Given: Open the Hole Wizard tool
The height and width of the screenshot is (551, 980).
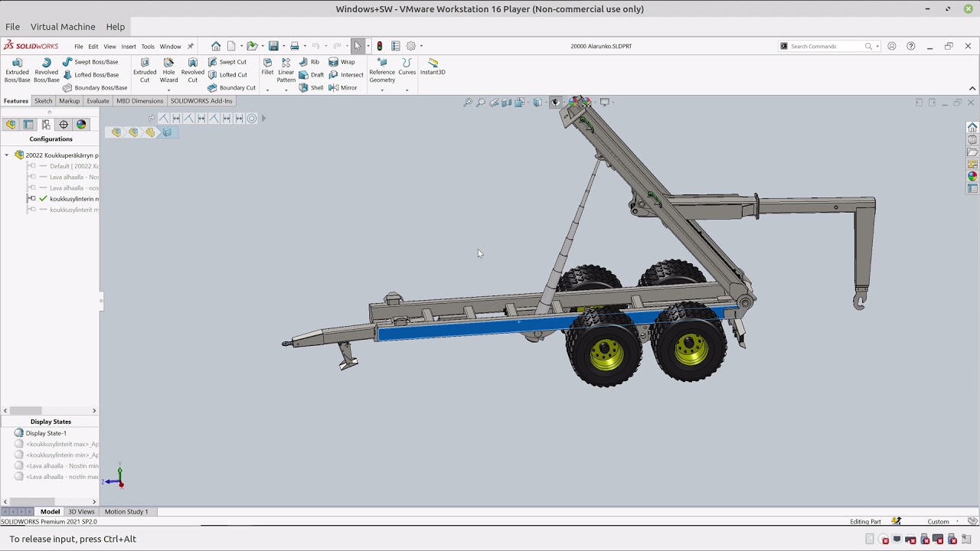Looking at the screenshot, I should [x=168, y=70].
